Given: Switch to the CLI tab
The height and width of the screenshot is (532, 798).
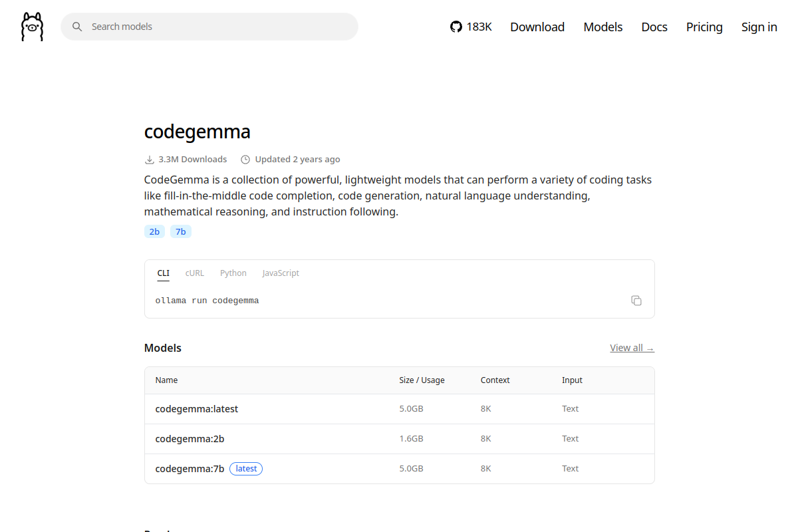Looking at the screenshot, I should 163,273.
